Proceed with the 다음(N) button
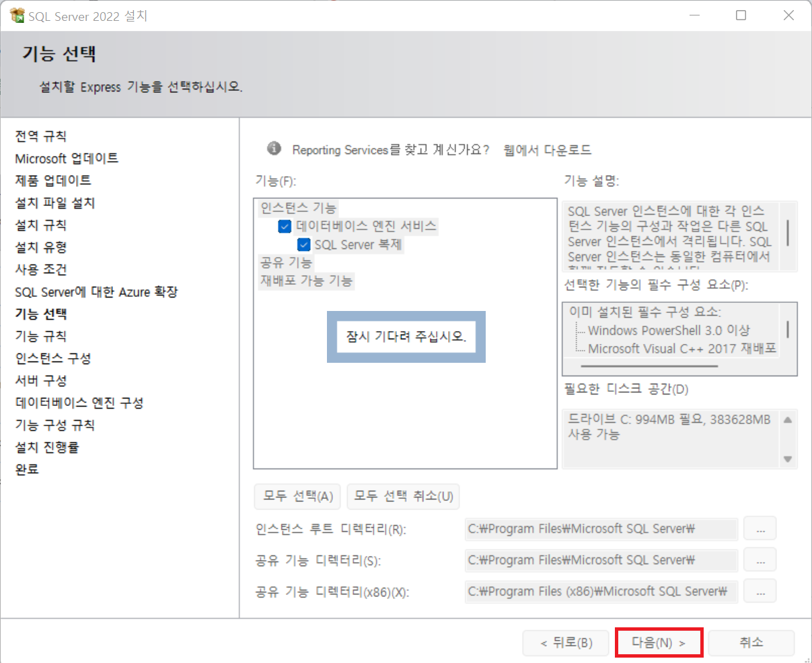812x663 pixels. click(x=659, y=643)
